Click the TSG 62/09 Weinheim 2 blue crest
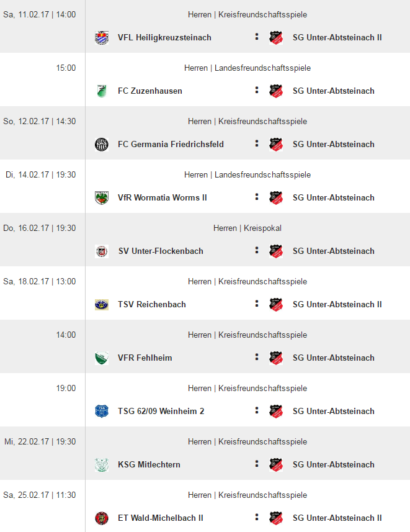Image resolution: width=410 pixels, height=532 pixels. [x=101, y=411]
